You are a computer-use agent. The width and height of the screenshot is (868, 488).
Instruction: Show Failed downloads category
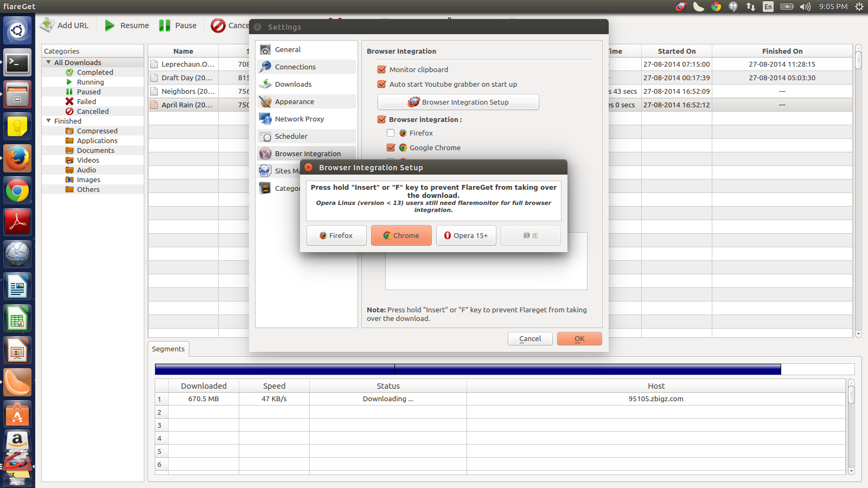[86, 101]
